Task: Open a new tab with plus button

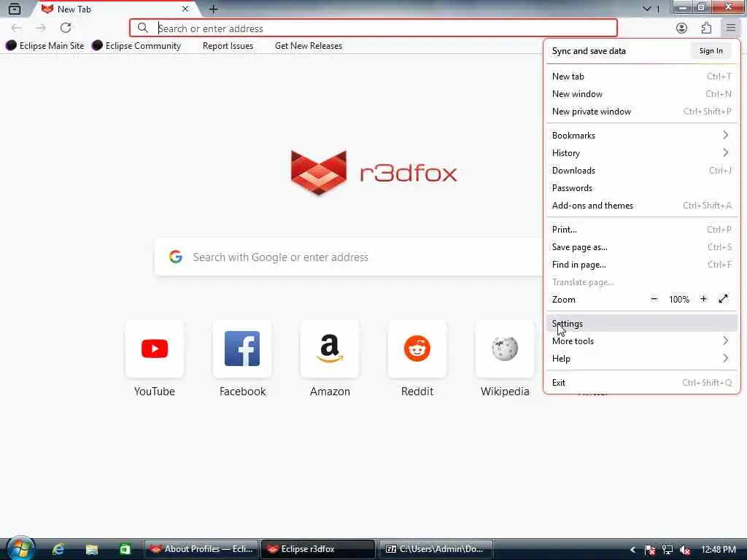Action: point(214,9)
